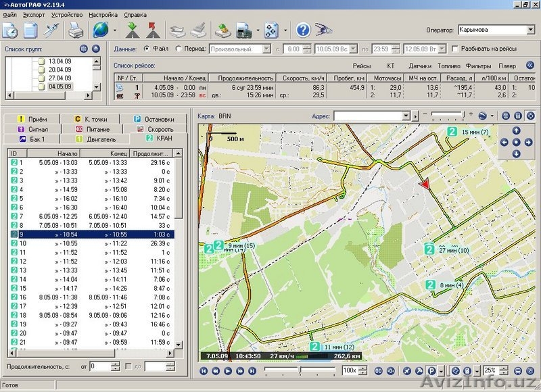The width and height of the screenshot is (541, 392).
Task: Enable Разбивать на рейсы checkbox
Action: click(x=455, y=49)
